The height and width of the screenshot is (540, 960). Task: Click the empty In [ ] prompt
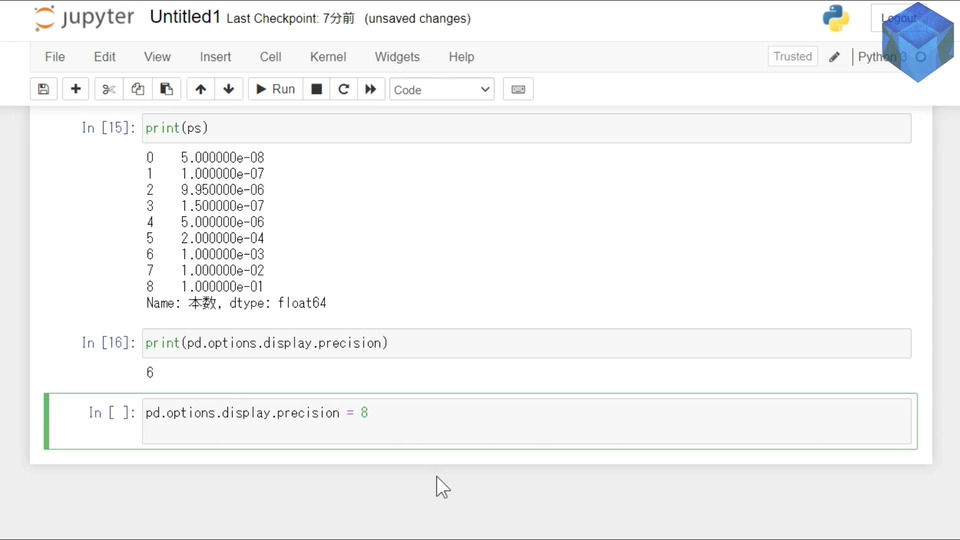coord(111,412)
